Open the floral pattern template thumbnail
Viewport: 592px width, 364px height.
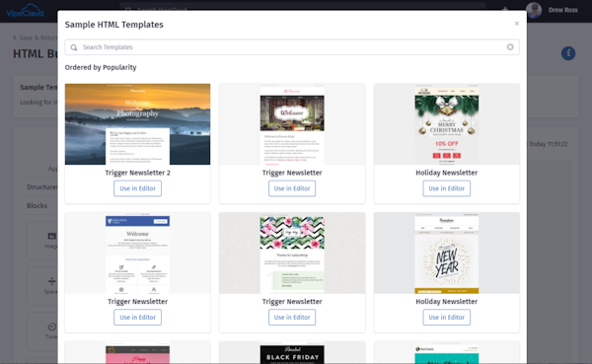(292, 253)
